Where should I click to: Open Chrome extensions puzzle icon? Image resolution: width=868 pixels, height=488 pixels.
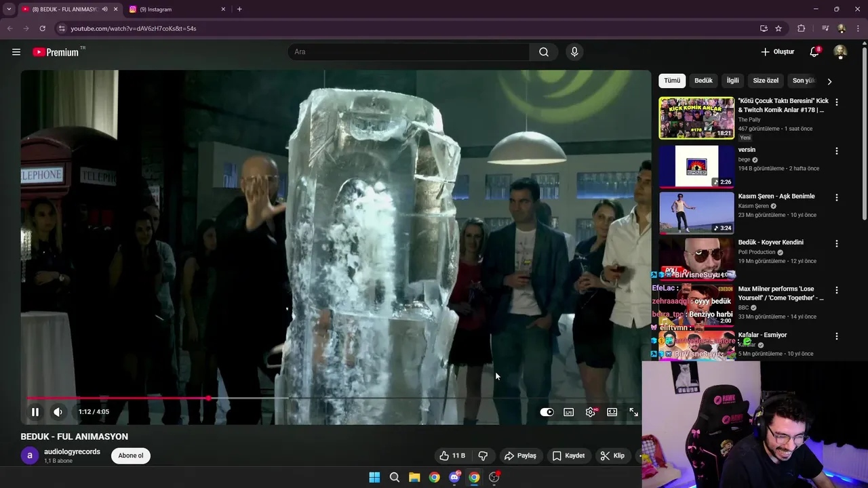pyautogui.click(x=801, y=28)
